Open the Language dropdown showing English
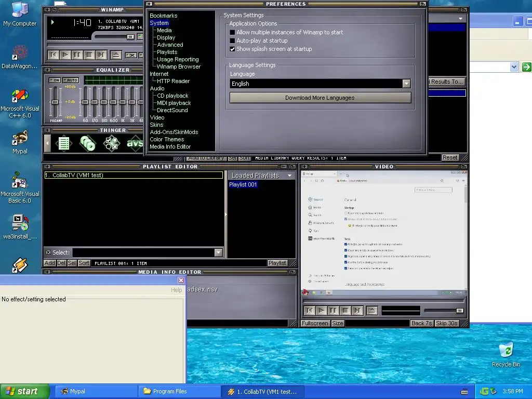This screenshot has height=399, width=532. (406, 84)
